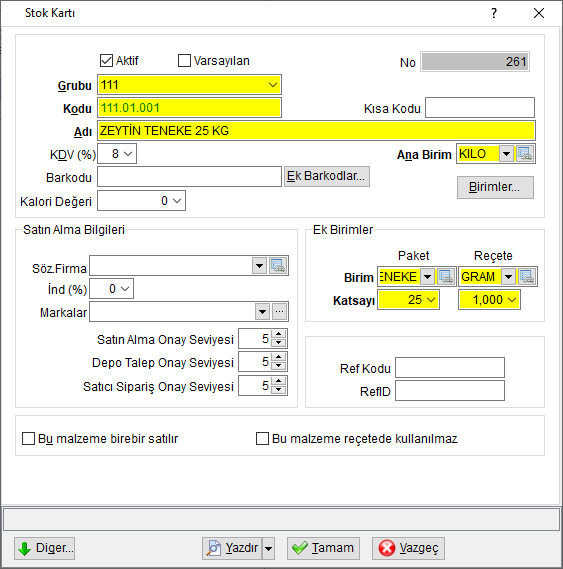Click the Yazdır print button
Image resolution: width=563 pixels, height=569 pixels.
point(232,548)
